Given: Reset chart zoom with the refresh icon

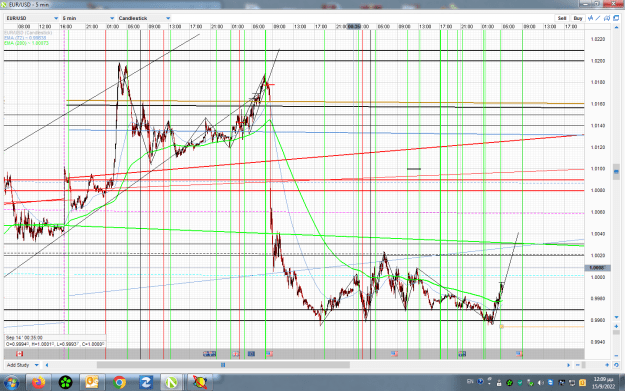Looking at the screenshot, I should 616,365.
